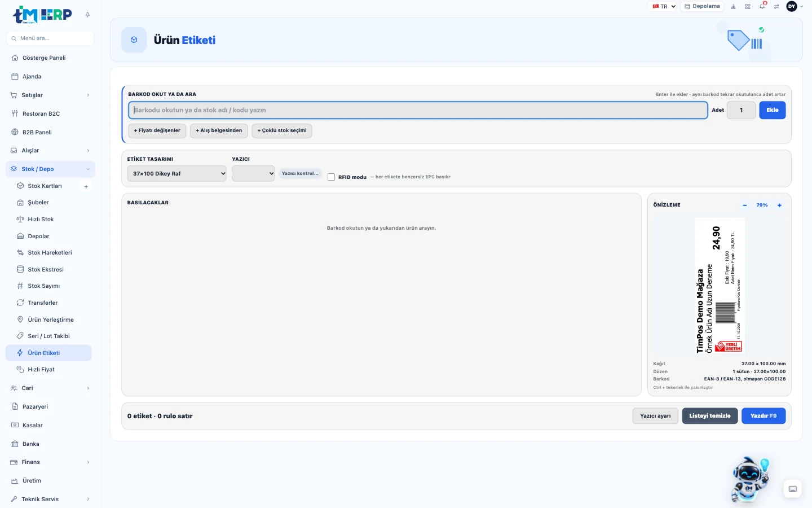Go to Stok Hareketleri

(48, 253)
